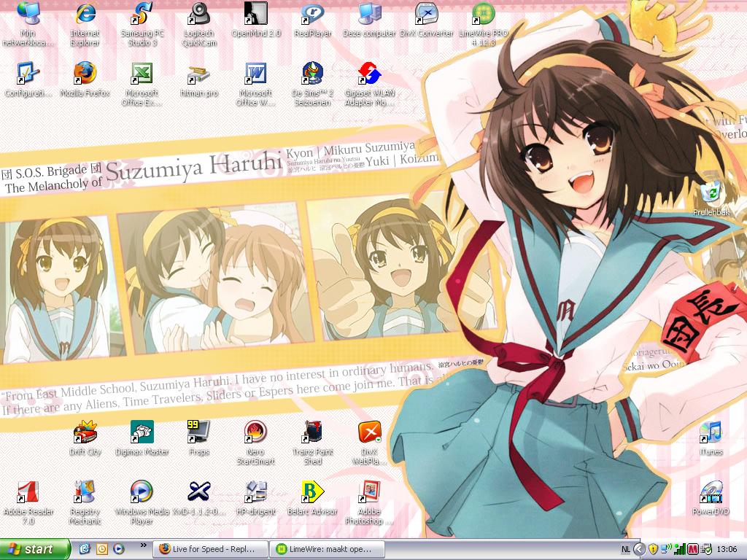Select the Samsung PC Studio 3 shortcut

point(142,24)
